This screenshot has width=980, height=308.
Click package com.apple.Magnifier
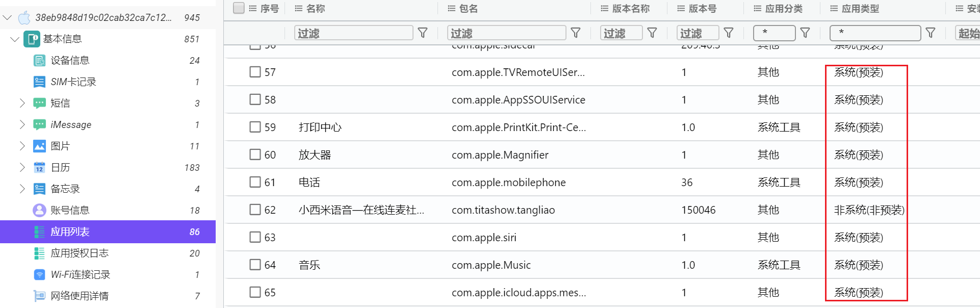pyautogui.click(x=500, y=155)
